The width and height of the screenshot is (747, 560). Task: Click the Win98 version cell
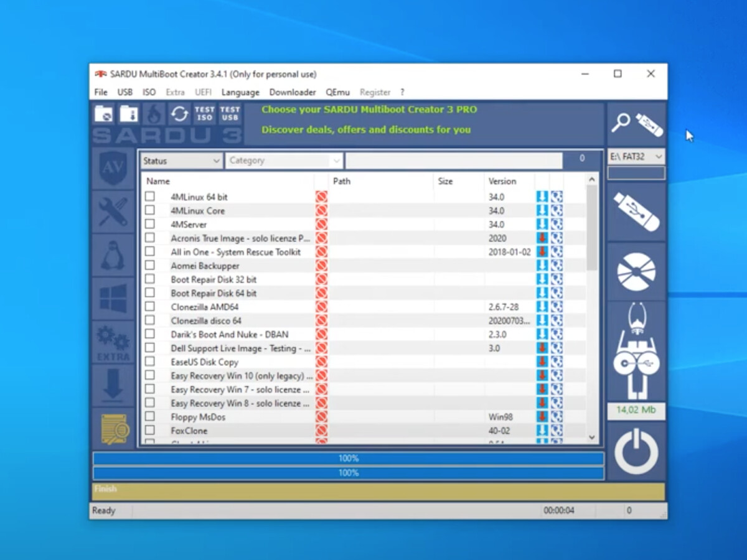point(500,417)
